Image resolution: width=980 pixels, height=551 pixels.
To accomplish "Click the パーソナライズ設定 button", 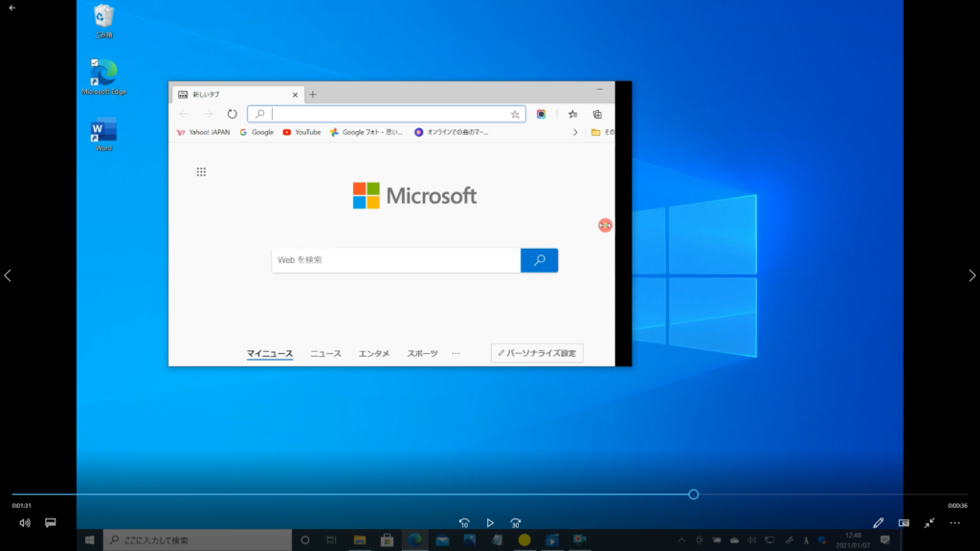I will click(x=537, y=353).
